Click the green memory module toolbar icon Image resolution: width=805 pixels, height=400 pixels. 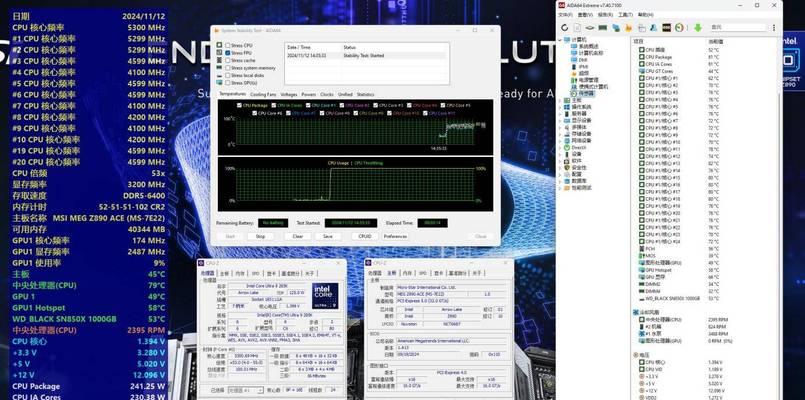[603, 27]
